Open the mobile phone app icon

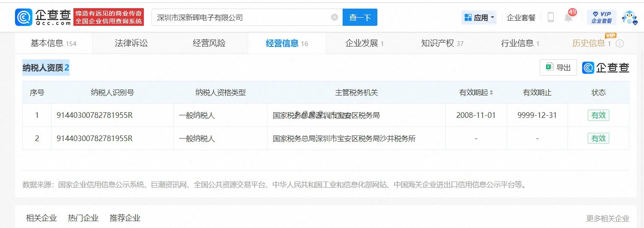tap(551, 17)
